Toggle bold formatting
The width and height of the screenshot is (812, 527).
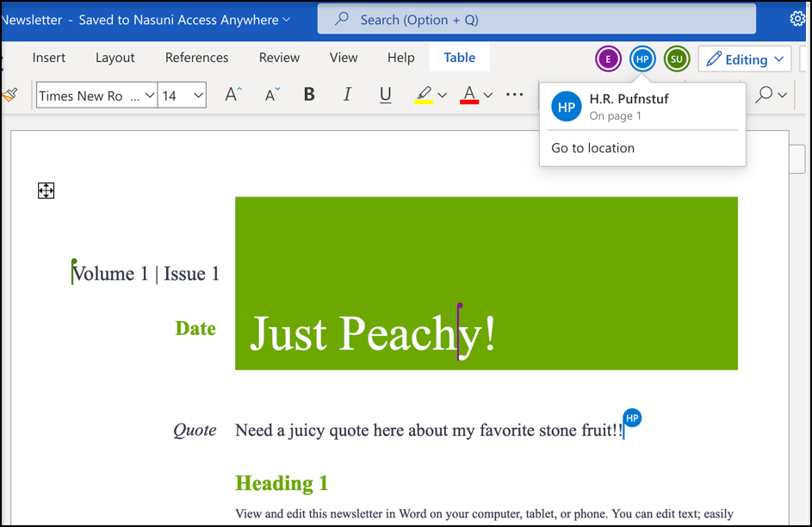tap(309, 95)
